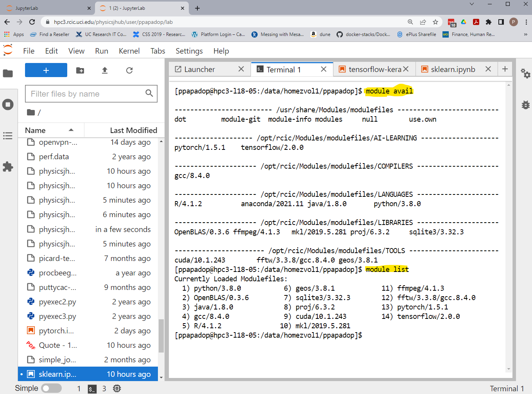532x394 pixels.
Task: Close the Terminal 1 tab
Action: click(324, 69)
